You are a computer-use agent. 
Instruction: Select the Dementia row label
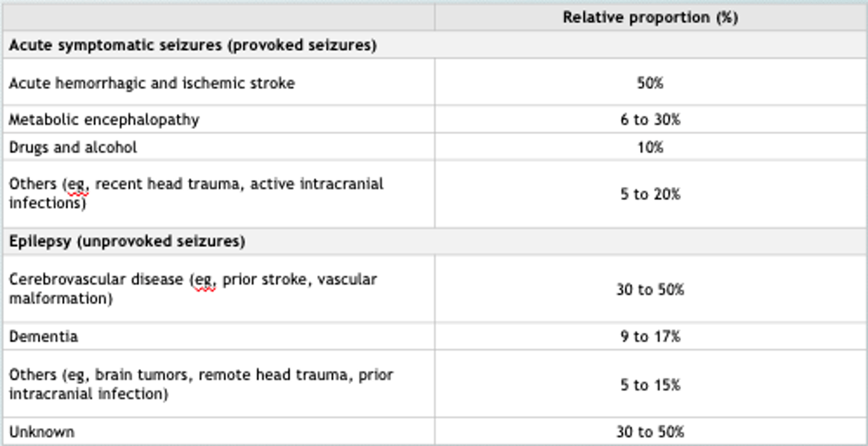click(x=43, y=336)
